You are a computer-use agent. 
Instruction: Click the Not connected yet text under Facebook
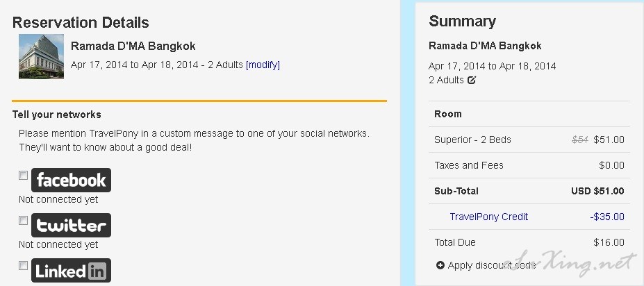(x=58, y=199)
